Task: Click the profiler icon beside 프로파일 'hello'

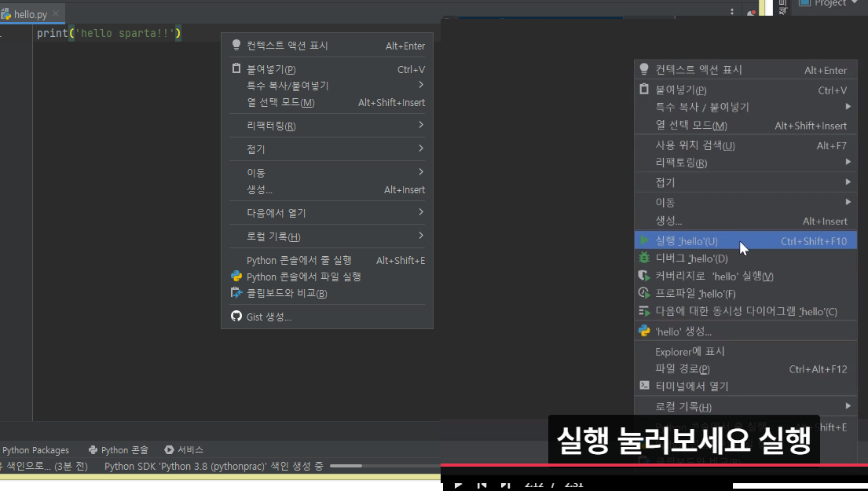Action: pos(644,293)
